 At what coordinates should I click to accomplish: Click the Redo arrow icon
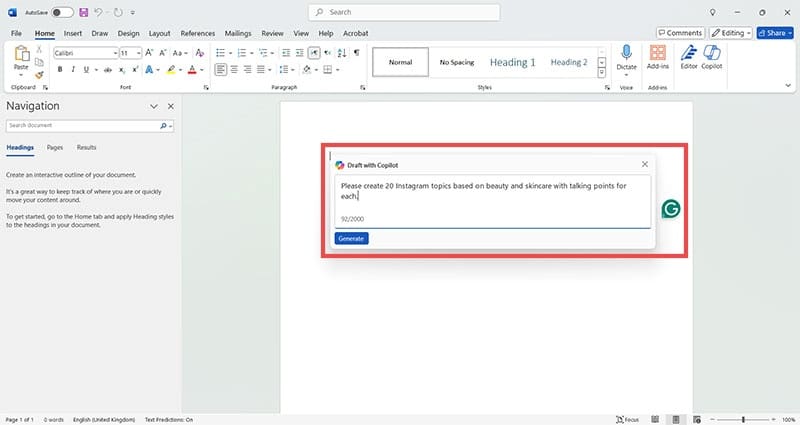pos(118,12)
